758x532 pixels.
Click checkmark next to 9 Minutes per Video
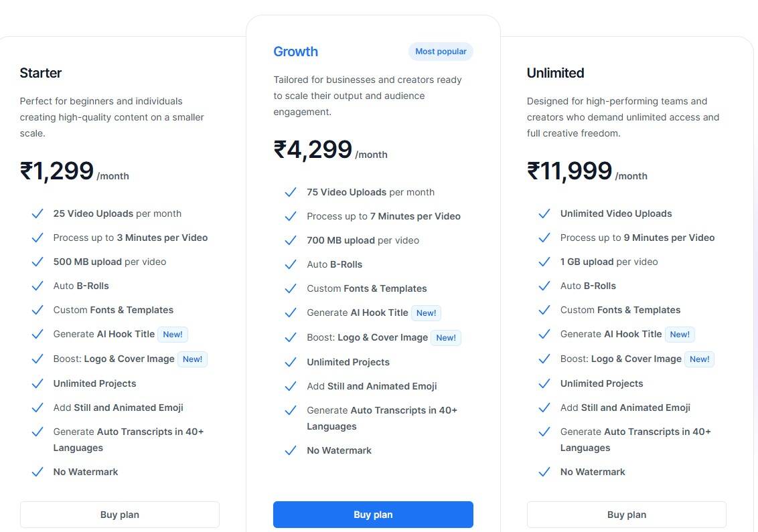[544, 238]
